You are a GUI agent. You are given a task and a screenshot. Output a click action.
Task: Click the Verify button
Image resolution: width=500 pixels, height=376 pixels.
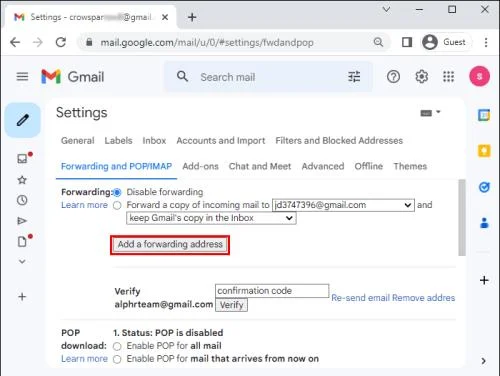[x=231, y=305]
